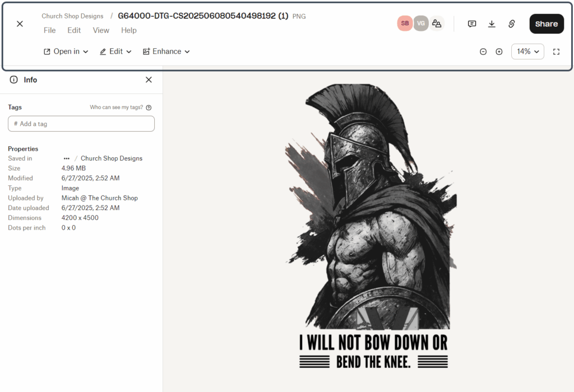Click the zoom out minus icon
The width and height of the screenshot is (574, 392).
coord(483,52)
